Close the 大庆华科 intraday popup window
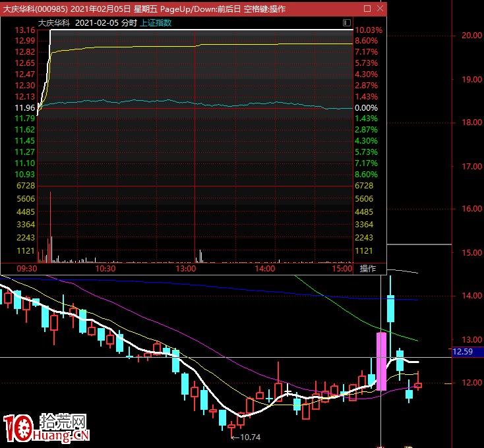Viewport: 484px width, 448px height. [380, 9]
